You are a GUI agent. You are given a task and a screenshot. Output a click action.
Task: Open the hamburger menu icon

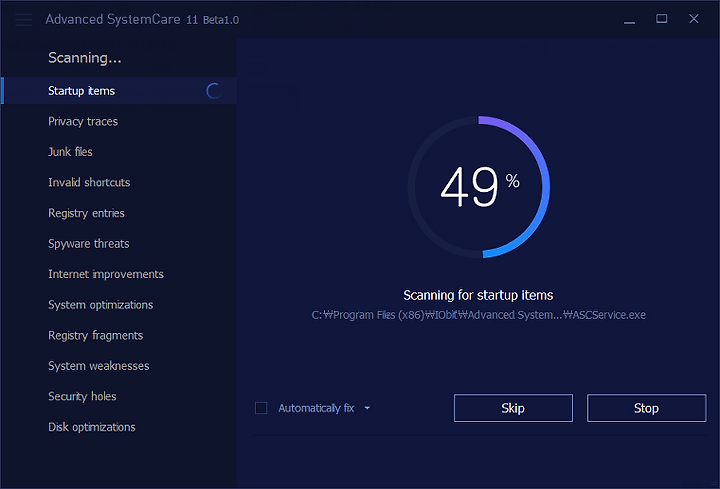23,20
